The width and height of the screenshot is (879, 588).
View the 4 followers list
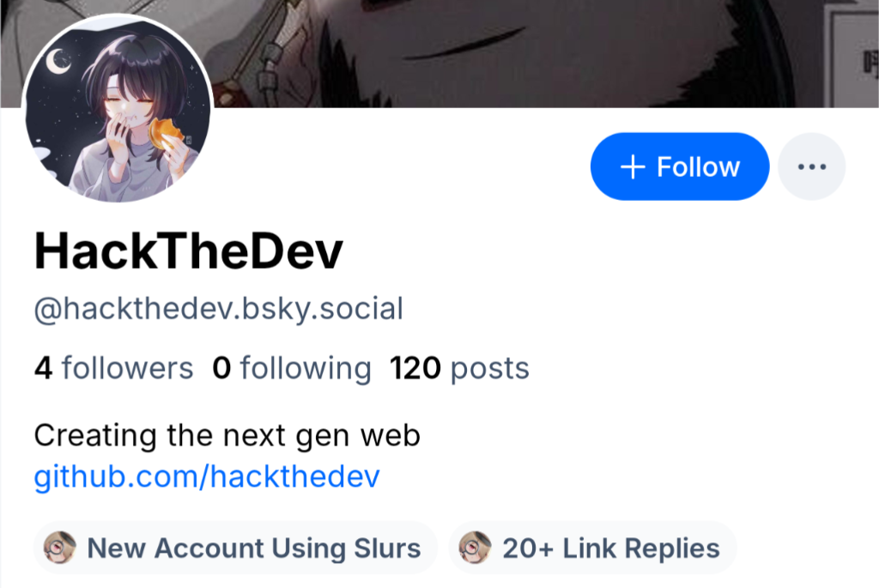pos(113,368)
